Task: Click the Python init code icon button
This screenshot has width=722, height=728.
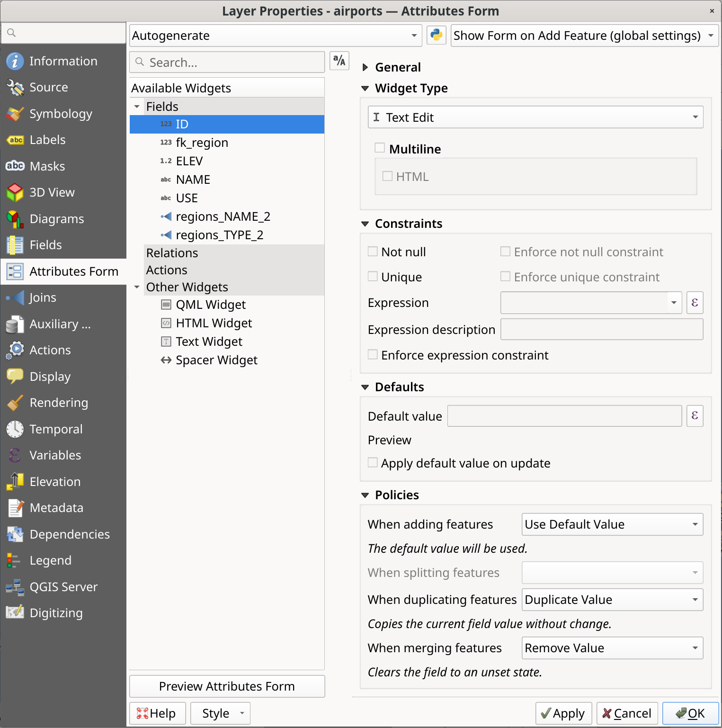Action: coord(436,36)
